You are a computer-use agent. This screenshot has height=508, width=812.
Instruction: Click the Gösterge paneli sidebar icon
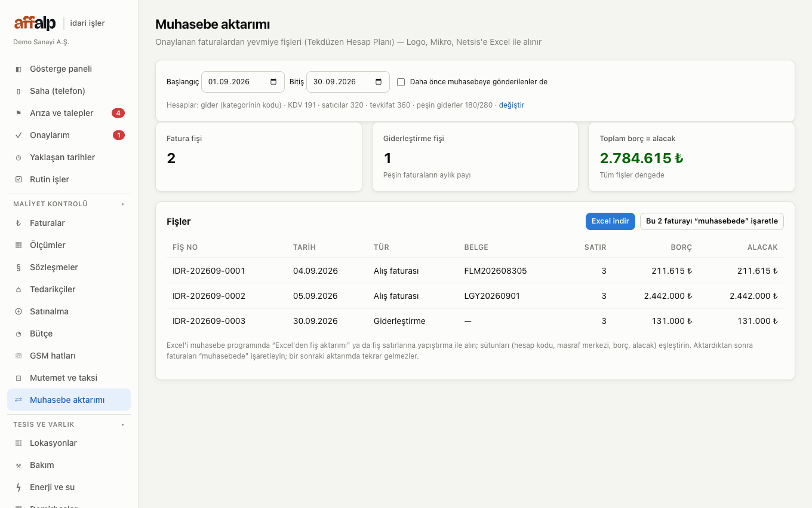(x=19, y=69)
